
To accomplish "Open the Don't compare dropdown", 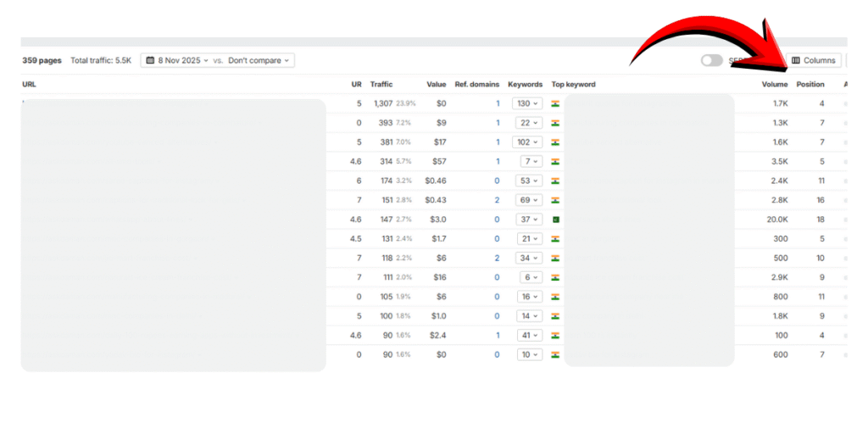I will (x=260, y=61).
